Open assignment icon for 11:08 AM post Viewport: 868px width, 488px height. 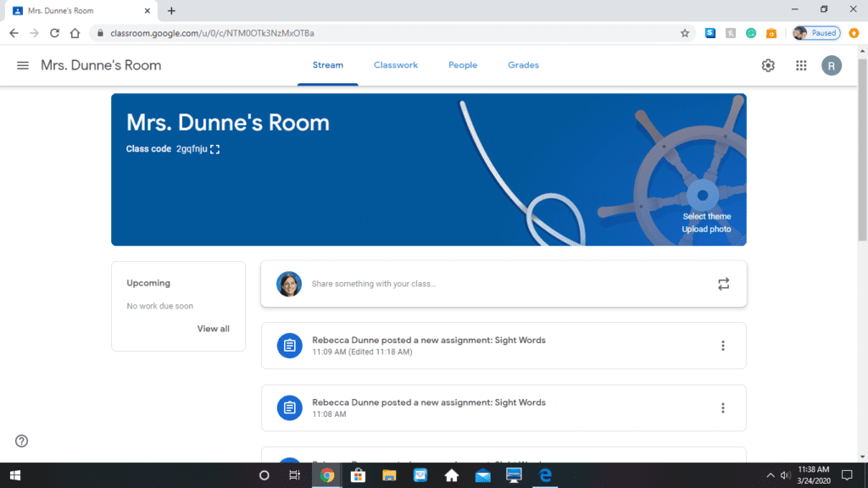[290, 408]
